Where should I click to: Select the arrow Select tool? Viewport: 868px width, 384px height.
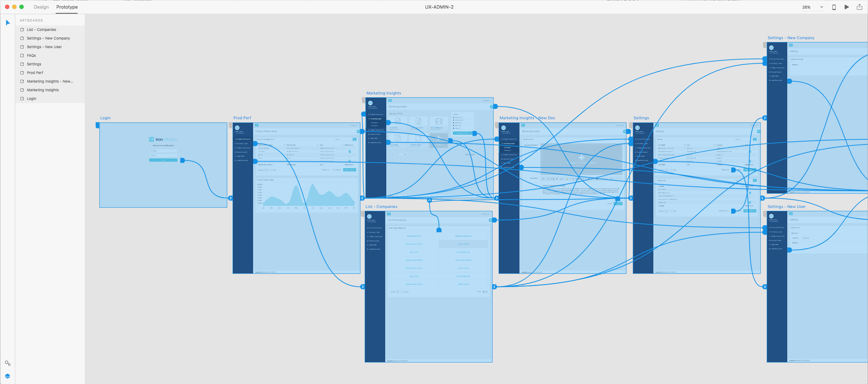(x=8, y=23)
